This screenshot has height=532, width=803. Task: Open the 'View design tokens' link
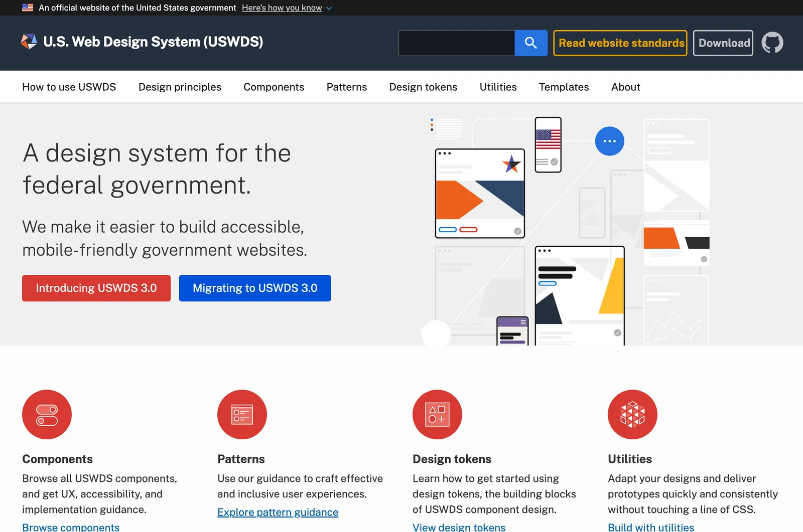pyautogui.click(x=459, y=527)
